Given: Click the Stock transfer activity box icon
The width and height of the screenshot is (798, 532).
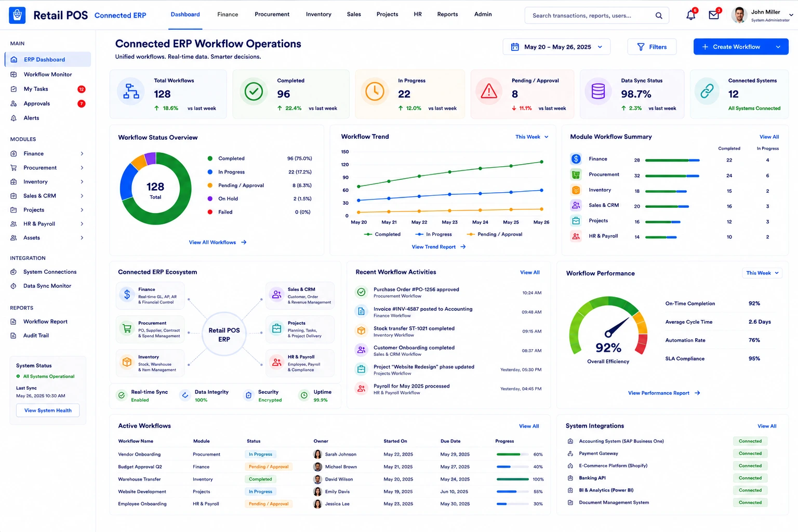Looking at the screenshot, I should (x=361, y=331).
